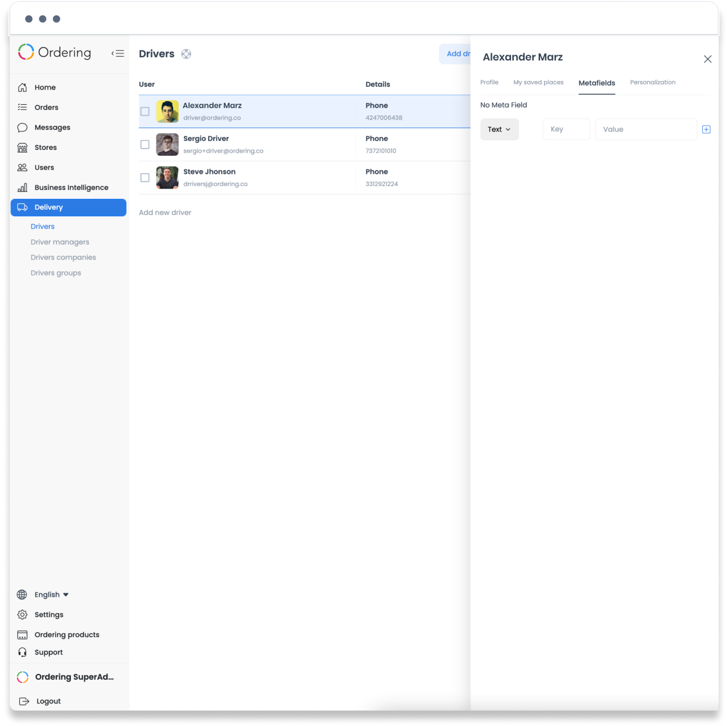Check the Steve Jhonson row checkbox
Screen dimensions: 728x726
(145, 178)
